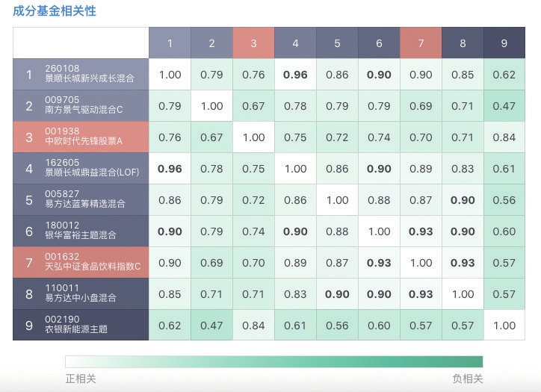Click row label 162605 景顺长城鼎益混合(LOF)

pyautogui.click(x=81, y=168)
